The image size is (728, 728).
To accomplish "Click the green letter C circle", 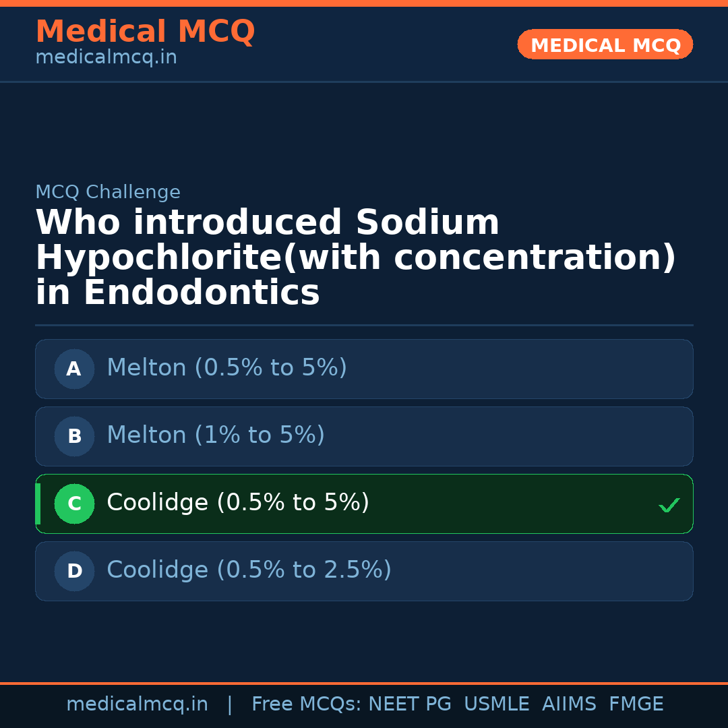I will (74, 504).
